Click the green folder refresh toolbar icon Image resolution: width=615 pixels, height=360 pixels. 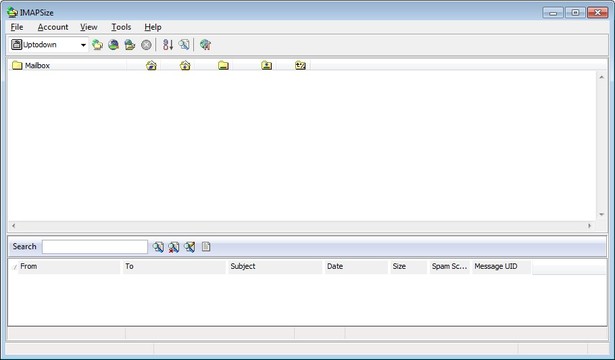(97, 45)
